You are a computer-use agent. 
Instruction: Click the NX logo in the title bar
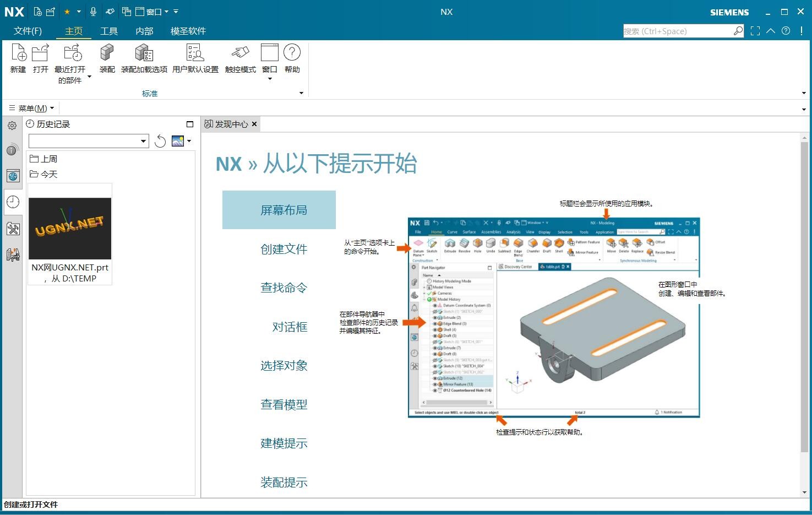[x=14, y=12]
